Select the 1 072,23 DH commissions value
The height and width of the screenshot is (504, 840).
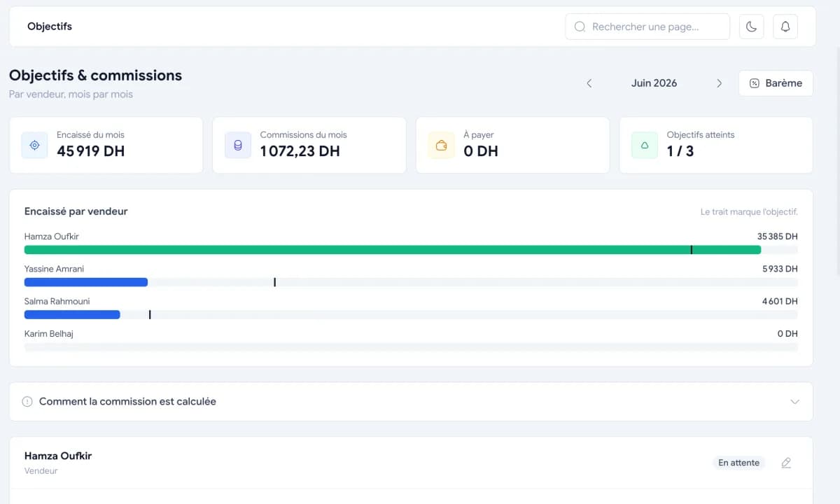point(300,151)
